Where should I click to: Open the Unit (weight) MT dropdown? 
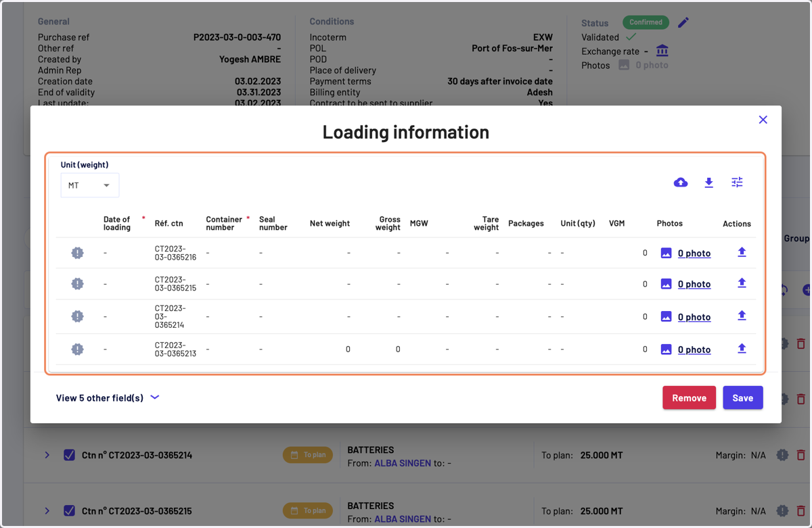pyautogui.click(x=90, y=185)
